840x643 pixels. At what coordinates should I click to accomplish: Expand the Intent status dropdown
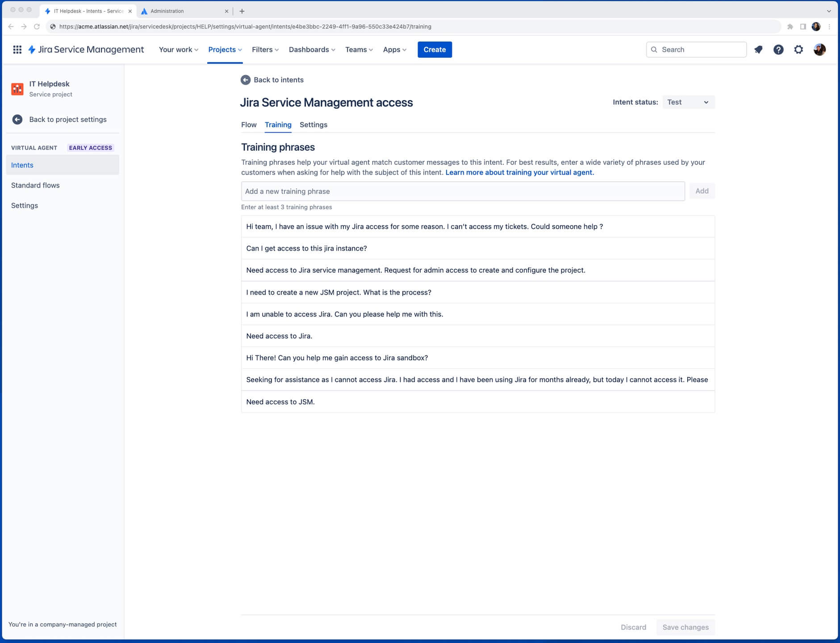(688, 102)
